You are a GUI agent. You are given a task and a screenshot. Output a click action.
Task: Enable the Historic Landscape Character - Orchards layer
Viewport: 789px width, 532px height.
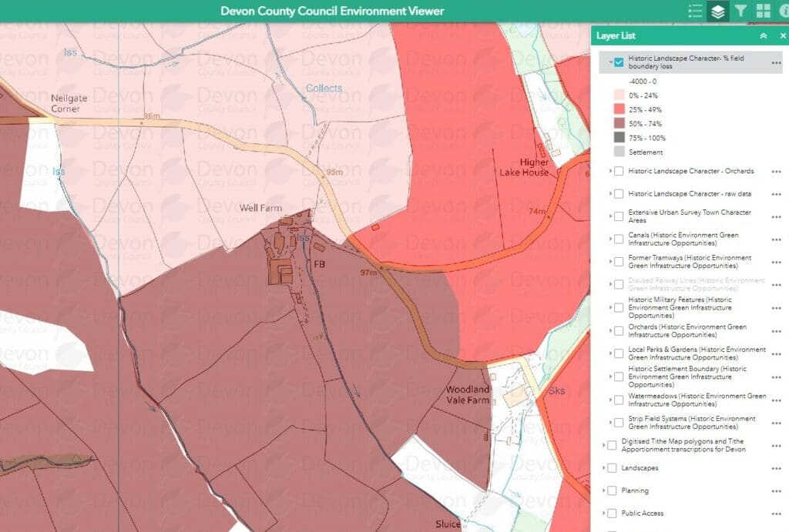click(x=619, y=171)
